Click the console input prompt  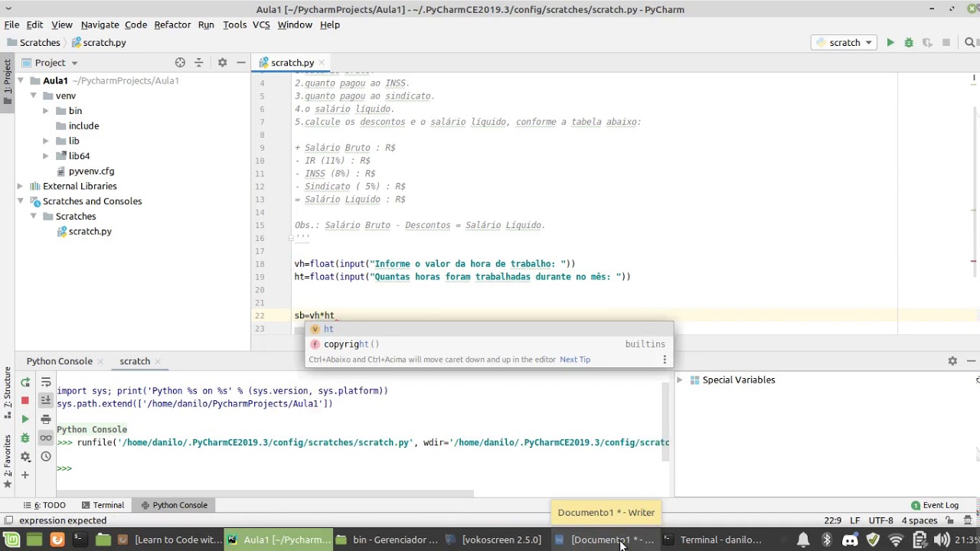tap(64, 468)
